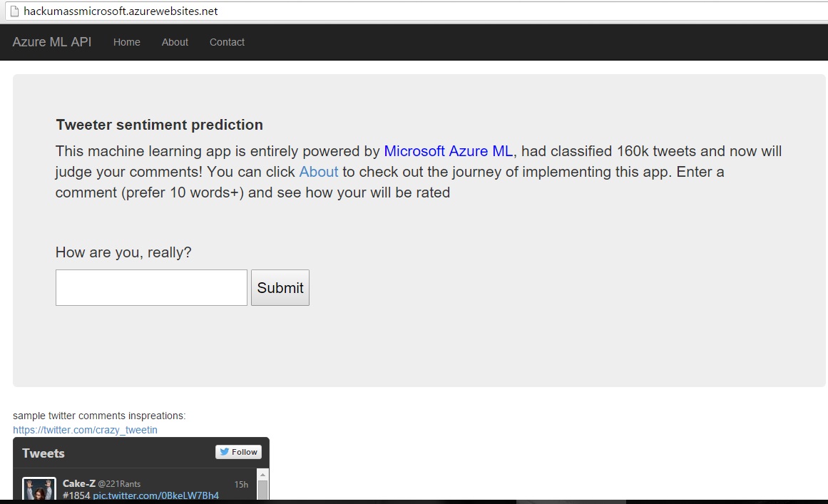
Task: Open the twitter.com/crazy_tweetin link
Action: tap(85, 430)
